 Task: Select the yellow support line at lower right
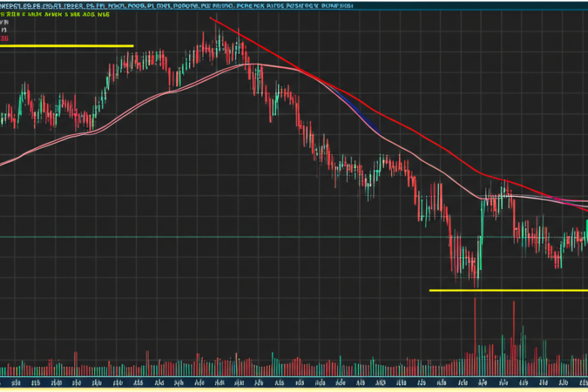tap(509, 290)
